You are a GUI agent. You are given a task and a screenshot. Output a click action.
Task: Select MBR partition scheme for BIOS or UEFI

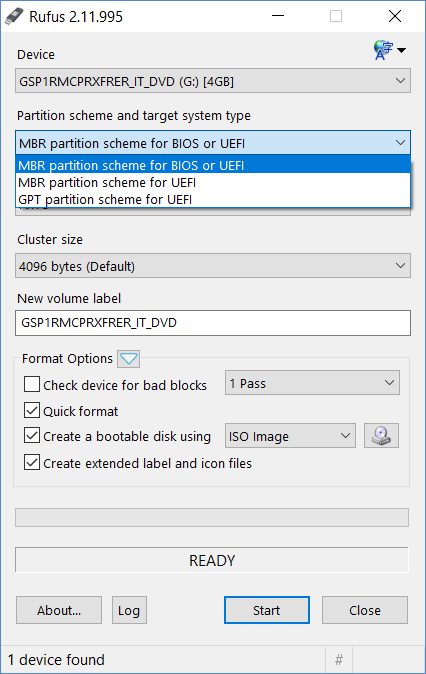[213, 165]
